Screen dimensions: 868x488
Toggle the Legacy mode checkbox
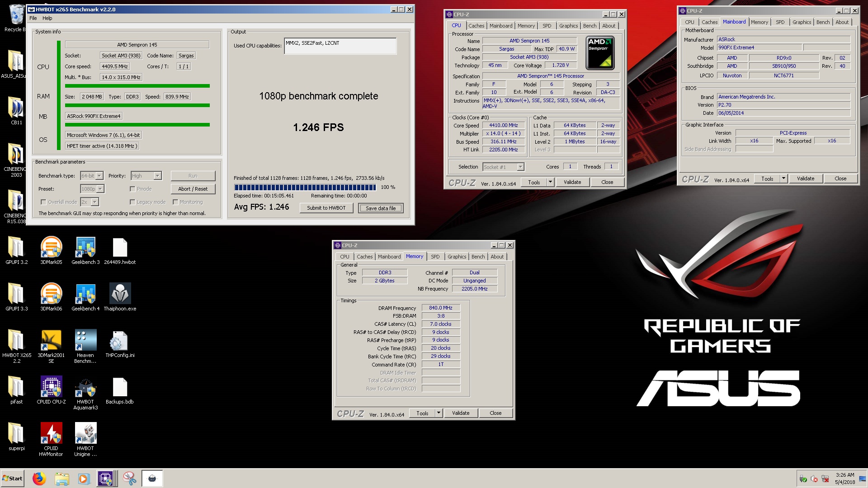[x=132, y=202]
